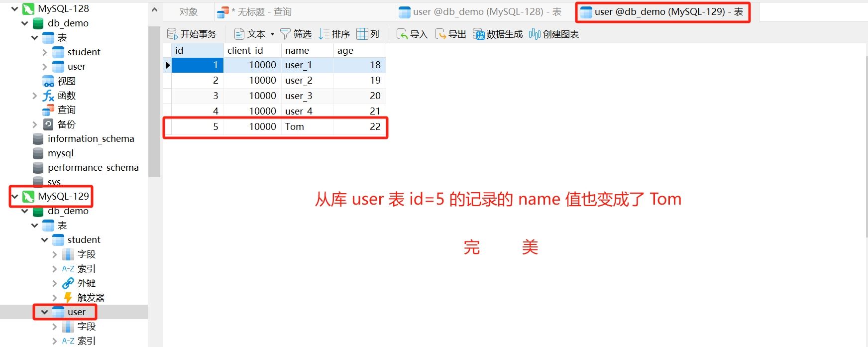The image size is (868, 347).
Task: Click the 外键 foreign key link icon
Action: click(x=68, y=283)
